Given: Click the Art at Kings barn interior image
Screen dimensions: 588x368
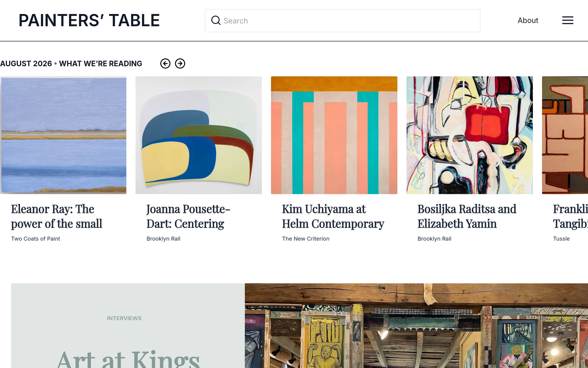Looking at the screenshot, I should (x=416, y=326).
